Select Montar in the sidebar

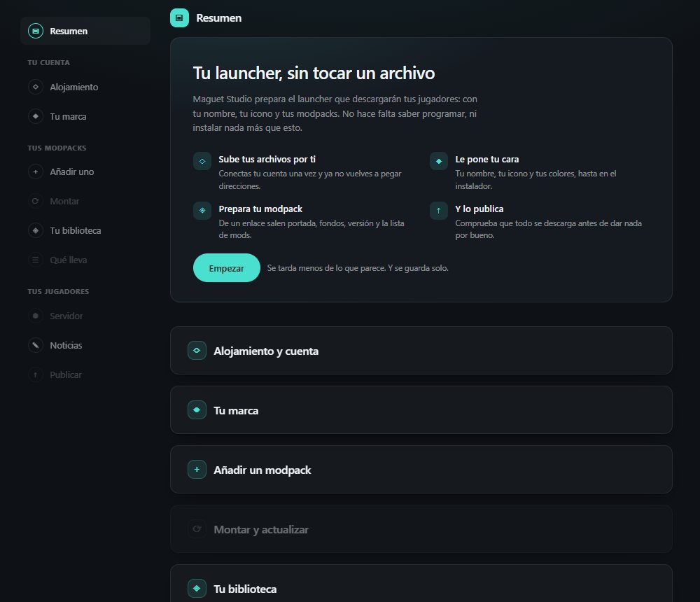point(85,201)
